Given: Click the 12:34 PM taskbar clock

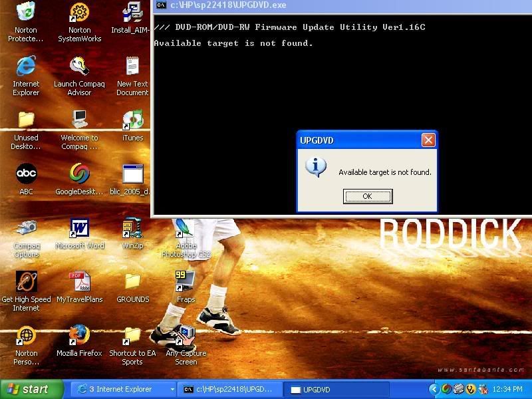Looking at the screenshot, I should (x=507, y=389).
